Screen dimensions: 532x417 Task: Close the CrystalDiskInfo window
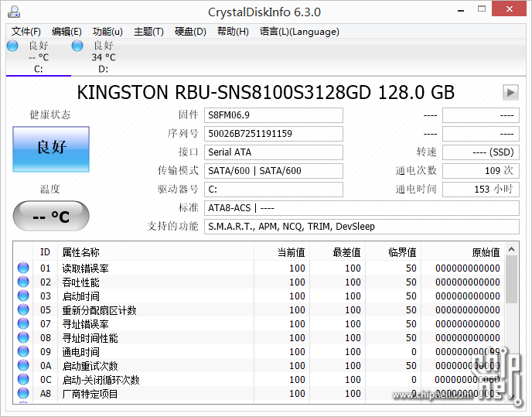(509, 9)
